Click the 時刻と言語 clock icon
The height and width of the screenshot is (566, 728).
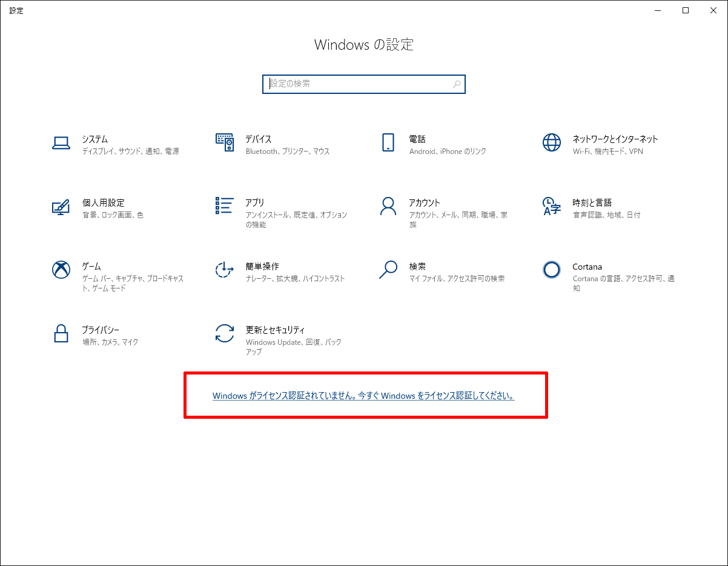(552, 206)
